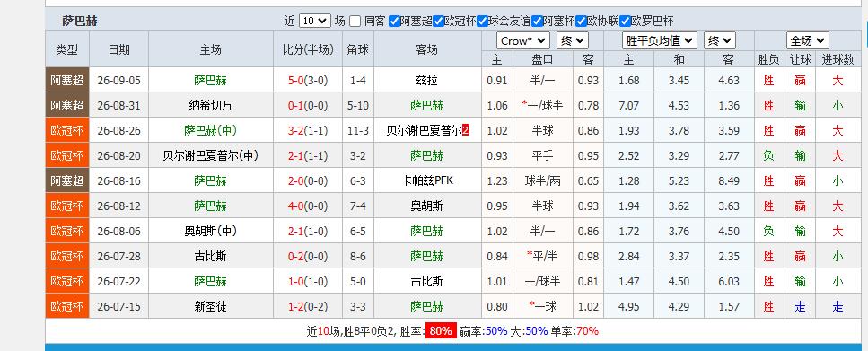
Task: Click the 日期 column header
Action: pyautogui.click(x=119, y=49)
